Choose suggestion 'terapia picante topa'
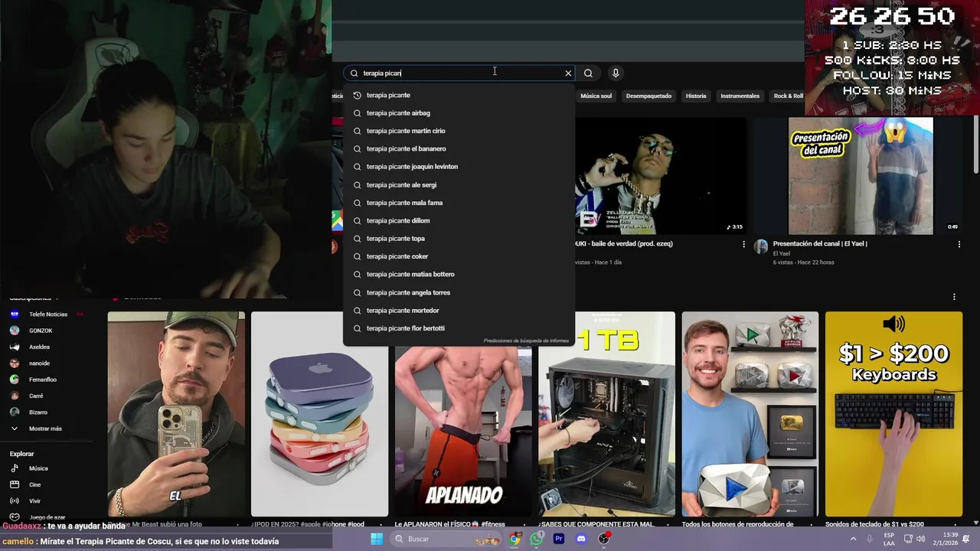The image size is (980, 551). point(459,239)
